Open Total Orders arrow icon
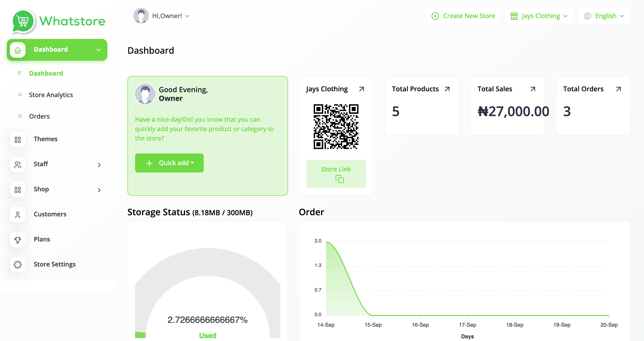 (x=618, y=89)
